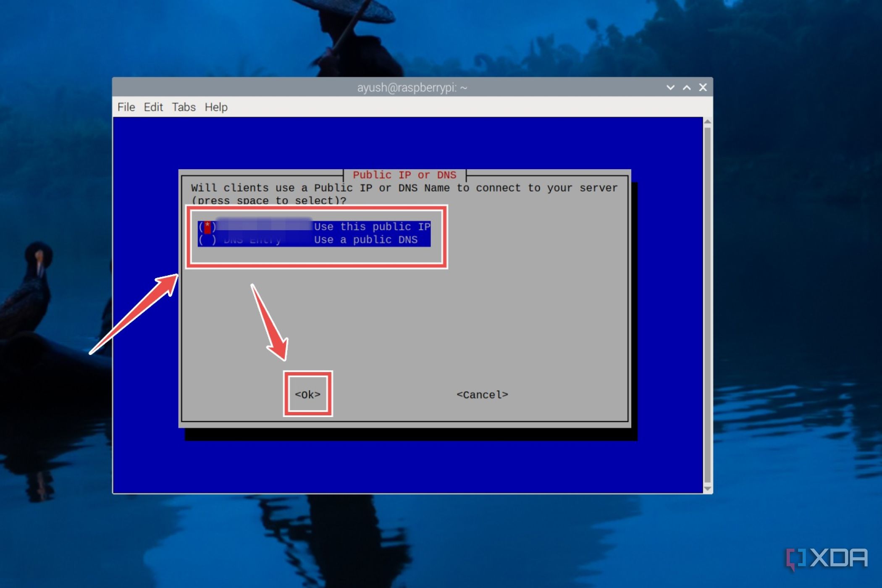882x588 pixels.
Task: Minimize the terminal using the down-chevron icon
Action: (x=670, y=87)
